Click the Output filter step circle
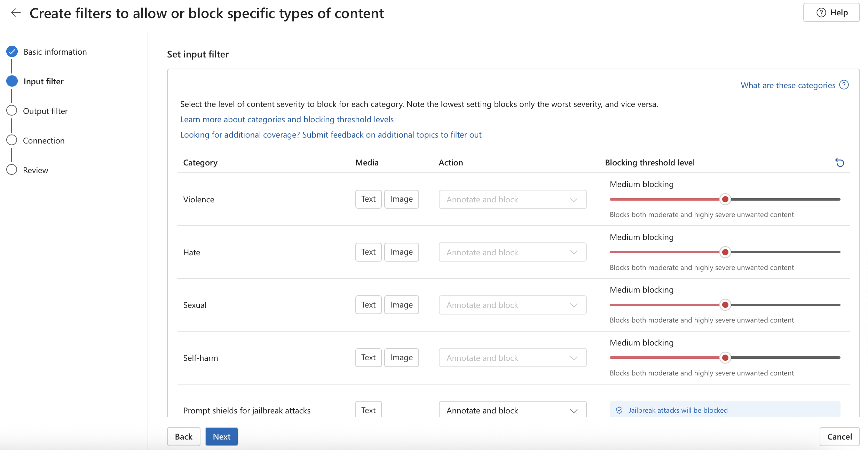The width and height of the screenshot is (868, 450). 12,111
